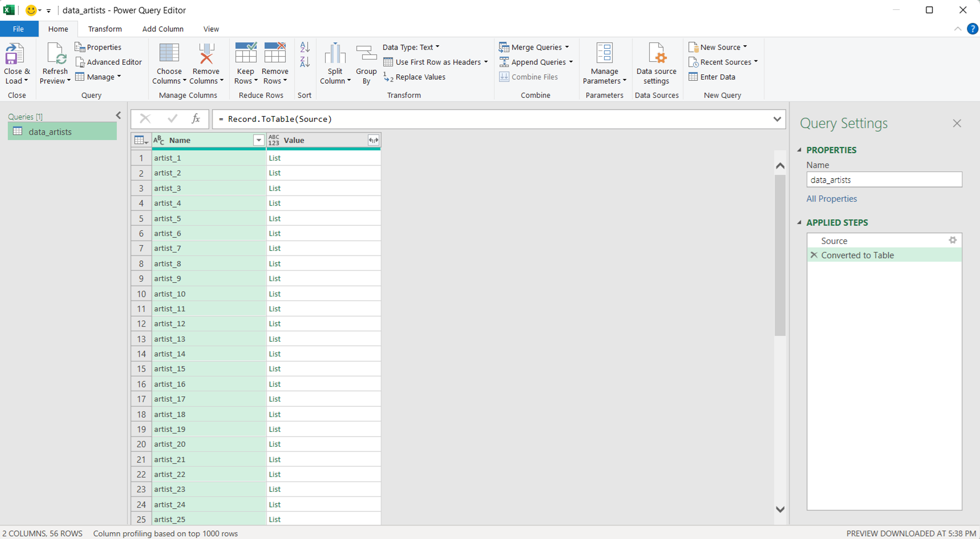Open Data Type: Text dropdown

point(411,47)
